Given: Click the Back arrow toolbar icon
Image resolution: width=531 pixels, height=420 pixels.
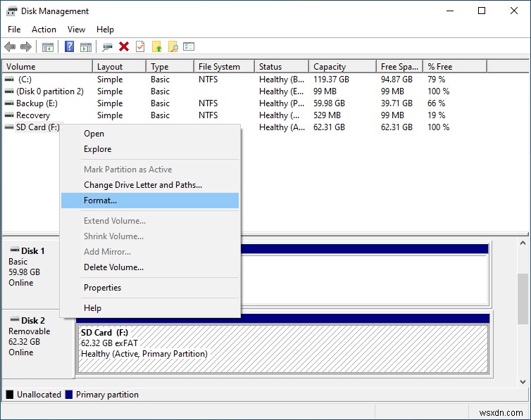Looking at the screenshot, I should click(10, 46).
